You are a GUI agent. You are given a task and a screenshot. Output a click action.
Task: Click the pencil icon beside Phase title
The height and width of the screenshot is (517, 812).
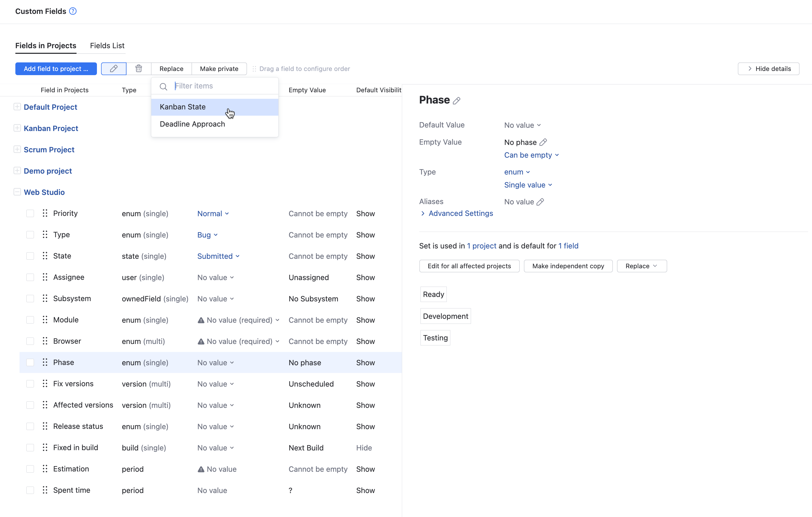[x=457, y=101]
